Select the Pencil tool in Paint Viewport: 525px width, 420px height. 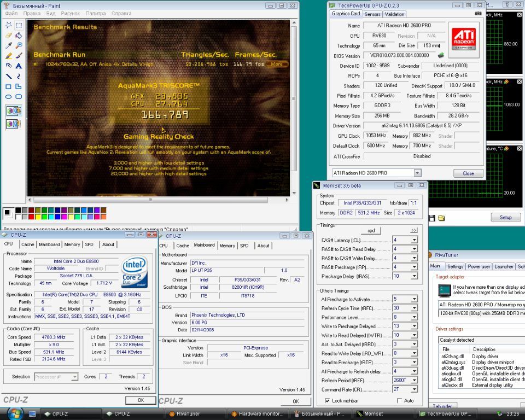[x=9, y=56]
